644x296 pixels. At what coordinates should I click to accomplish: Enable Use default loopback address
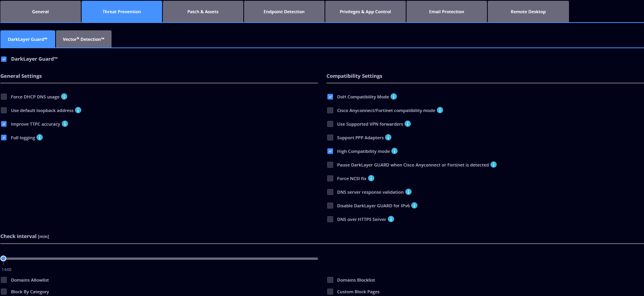coord(4,110)
